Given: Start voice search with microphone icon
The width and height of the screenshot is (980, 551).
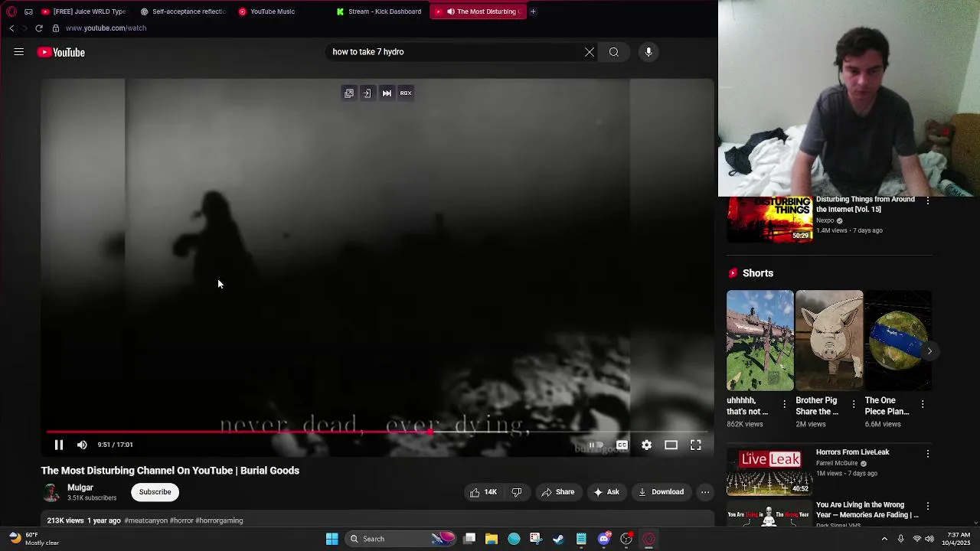Looking at the screenshot, I should 648,52.
